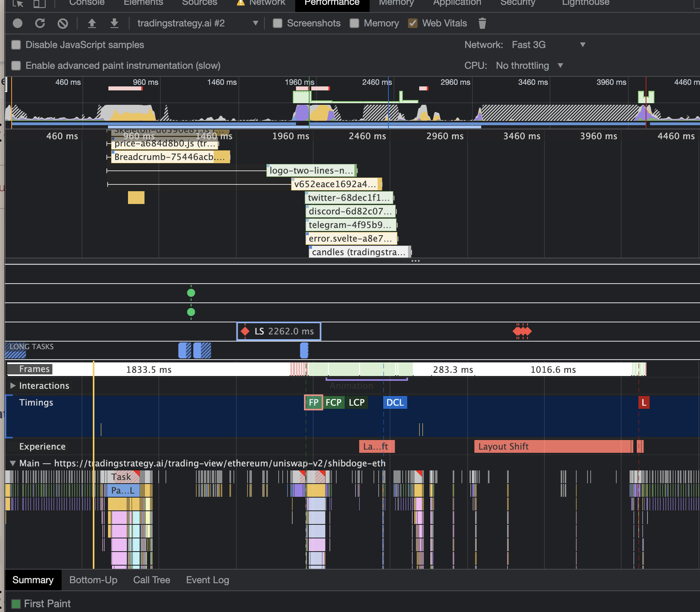Viewport: 700px width, 612px height.
Task: Switch to the Application tab
Action: tap(457, 2)
